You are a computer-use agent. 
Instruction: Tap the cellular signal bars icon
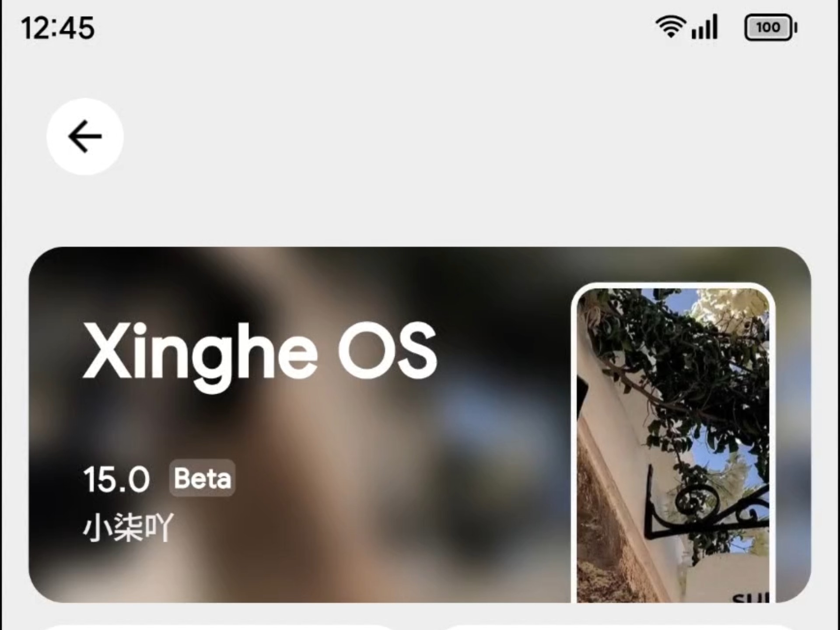(705, 27)
